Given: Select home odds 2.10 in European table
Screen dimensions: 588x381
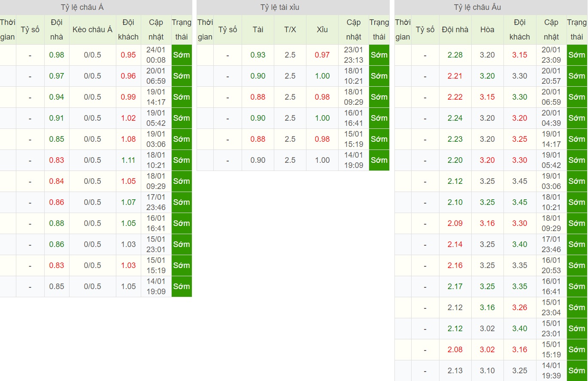Looking at the screenshot, I should click(x=455, y=202).
